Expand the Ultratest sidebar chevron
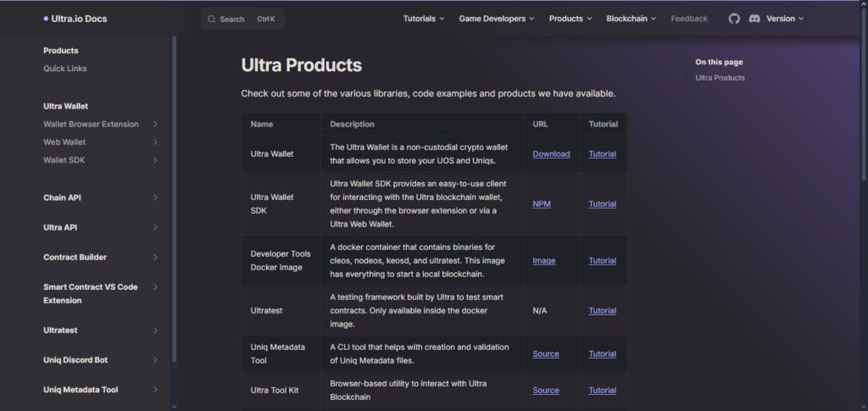Viewport: 868px width, 411px height. click(156, 330)
